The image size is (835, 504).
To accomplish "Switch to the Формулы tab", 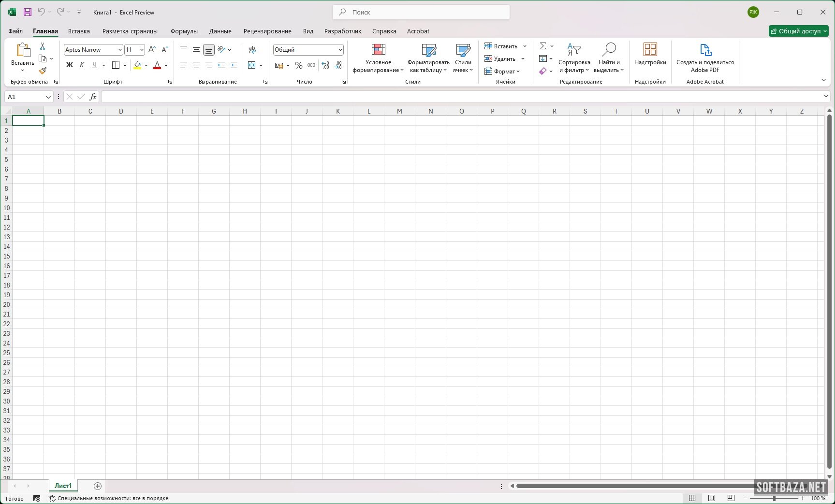I will 184,31.
